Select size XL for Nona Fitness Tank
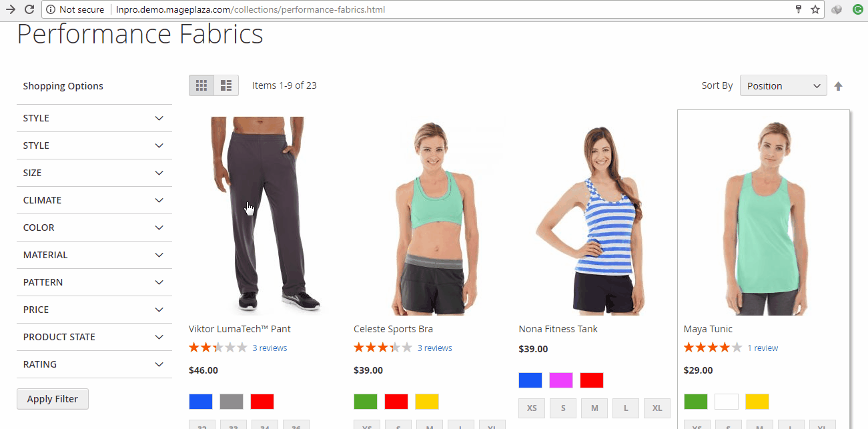This screenshot has width=868, height=429. pyautogui.click(x=657, y=408)
